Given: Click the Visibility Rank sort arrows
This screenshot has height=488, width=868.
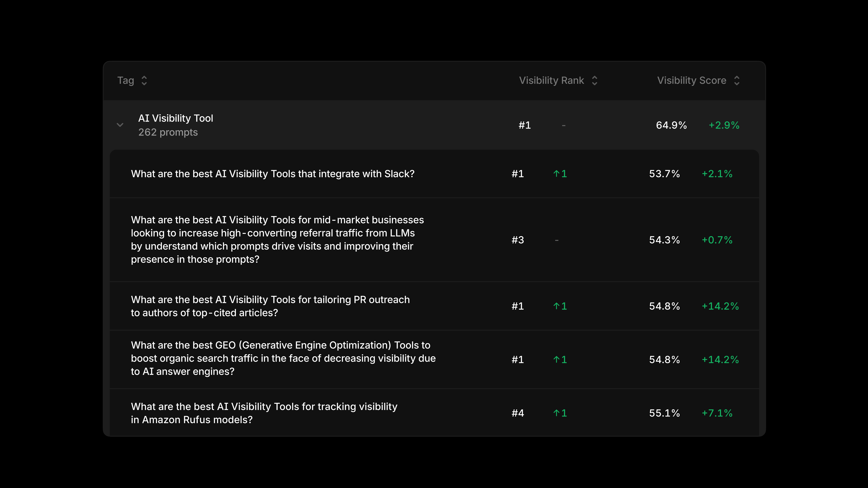Looking at the screenshot, I should pyautogui.click(x=595, y=81).
